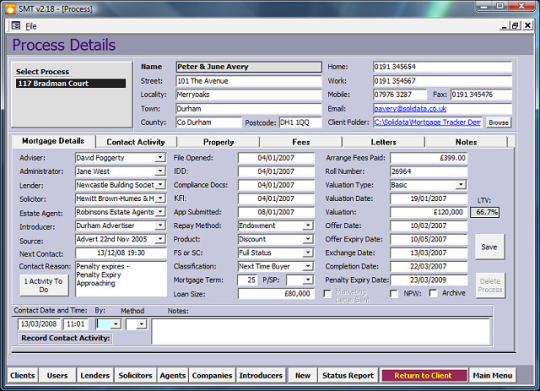540x391 pixels.
Task: Click the Browse button for Client Folder
Action: pyautogui.click(x=498, y=122)
